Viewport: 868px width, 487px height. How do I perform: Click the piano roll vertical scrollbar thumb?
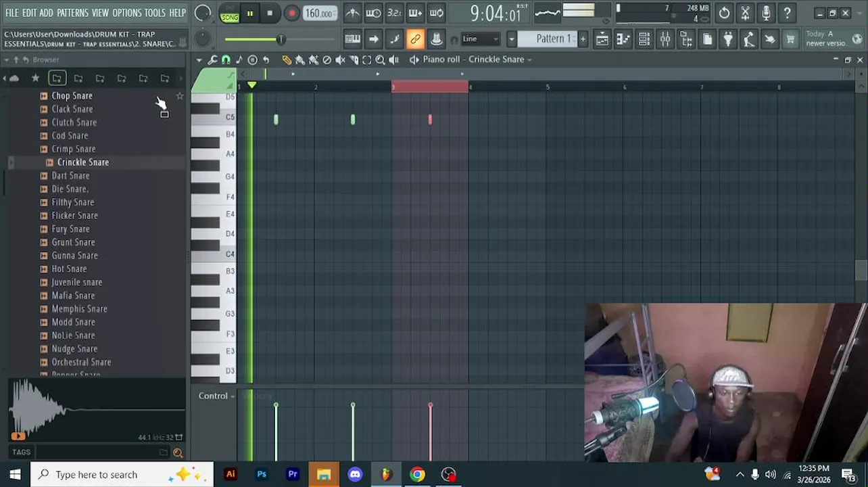tap(861, 270)
